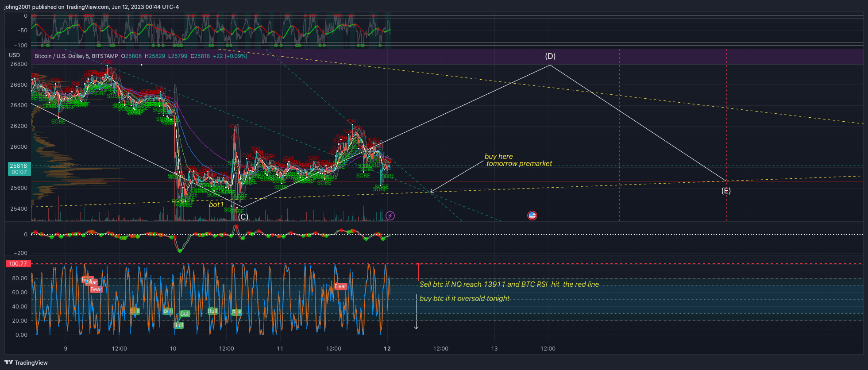
Task: Click the 25400 price axis label
Action: coord(19,209)
